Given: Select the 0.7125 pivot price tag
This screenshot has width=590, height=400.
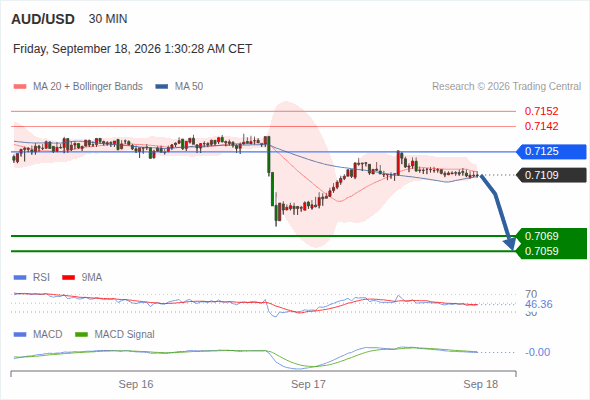Looking at the screenshot, I should (x=551, y=152).
